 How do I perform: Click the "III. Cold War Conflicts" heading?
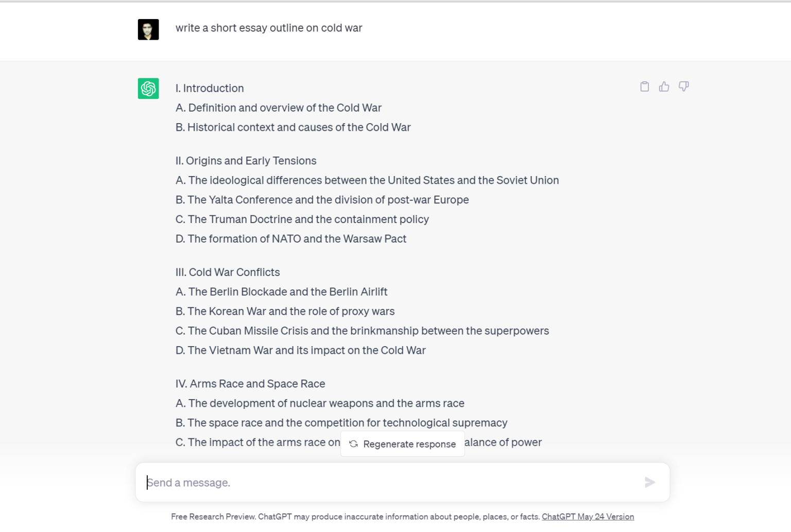pos(228,272)
